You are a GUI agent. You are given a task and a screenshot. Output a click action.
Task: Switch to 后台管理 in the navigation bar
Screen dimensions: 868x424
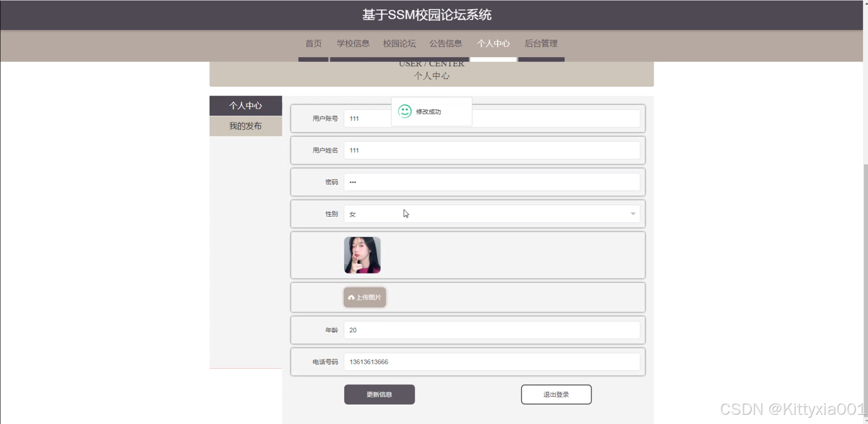coord(541,43)
